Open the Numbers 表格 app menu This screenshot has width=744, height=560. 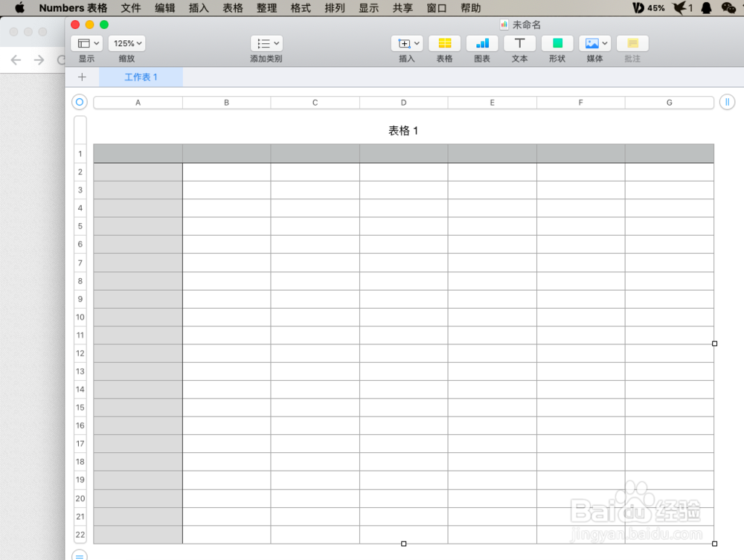pos(73,7)
